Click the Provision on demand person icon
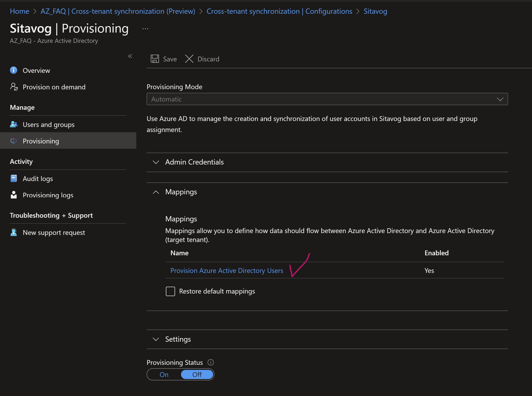The image size is (532, 396). [14, 87]
